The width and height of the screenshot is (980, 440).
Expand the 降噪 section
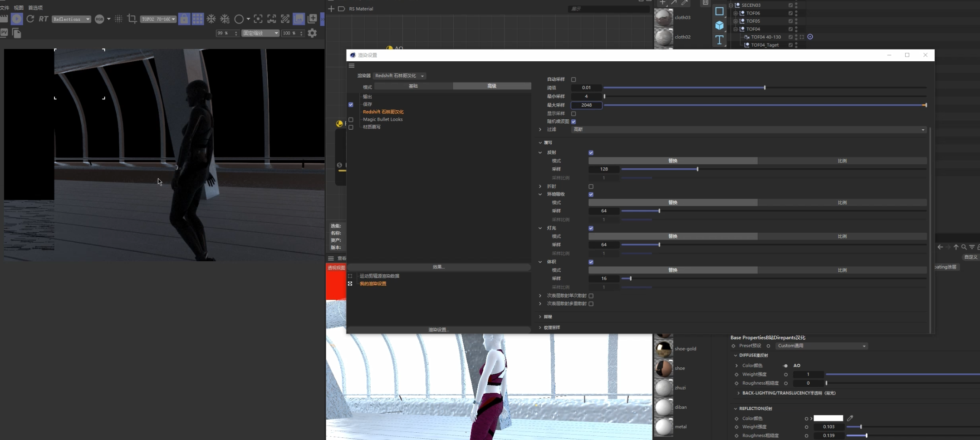(540, 317)
